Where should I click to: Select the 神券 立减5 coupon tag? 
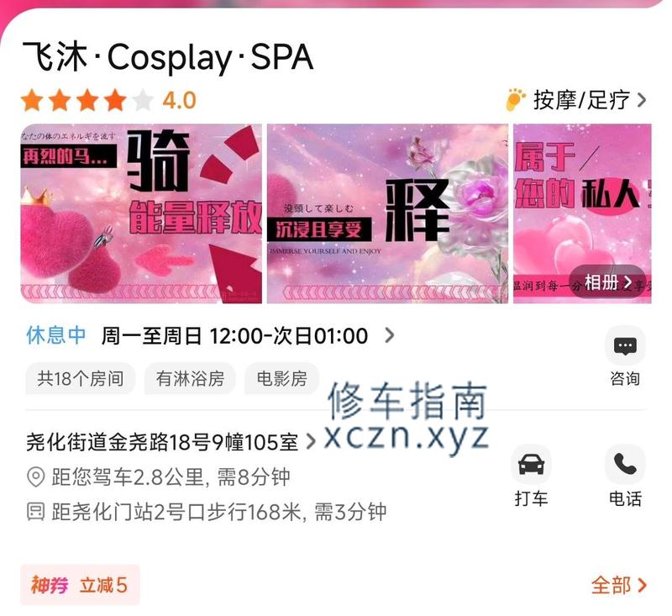point(80,585)
